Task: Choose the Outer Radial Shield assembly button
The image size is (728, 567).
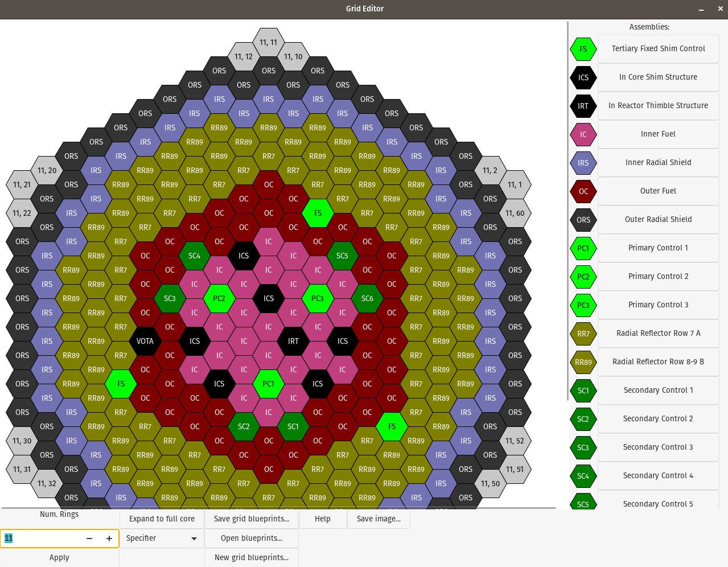Action: pos(658,219)
